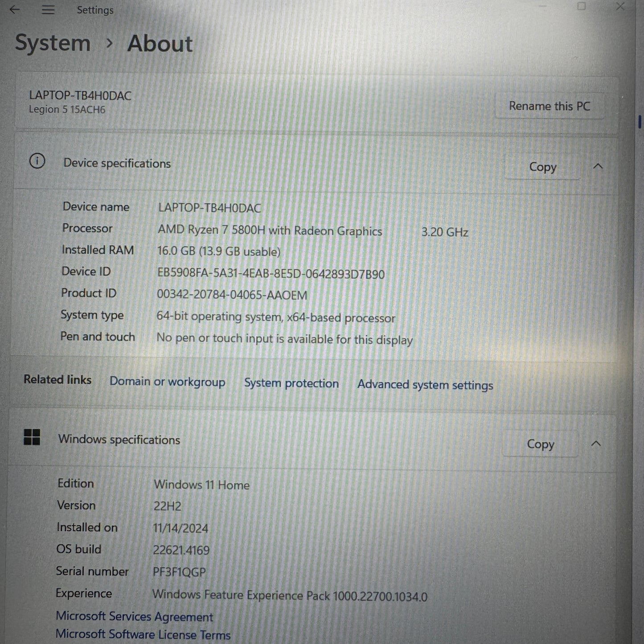The image size is (644, 644).
Task: Click the Related links label
Action: pyautogui.click(x=57, y=379)
